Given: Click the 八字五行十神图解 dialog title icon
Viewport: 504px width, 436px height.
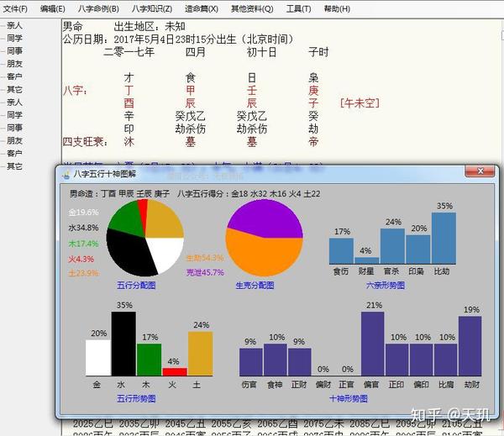Looking at the screenshot, I should point(66,174).
